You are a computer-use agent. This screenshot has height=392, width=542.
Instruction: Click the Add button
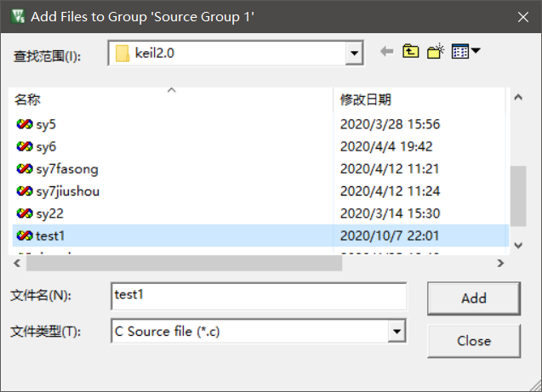coord(474,298)
